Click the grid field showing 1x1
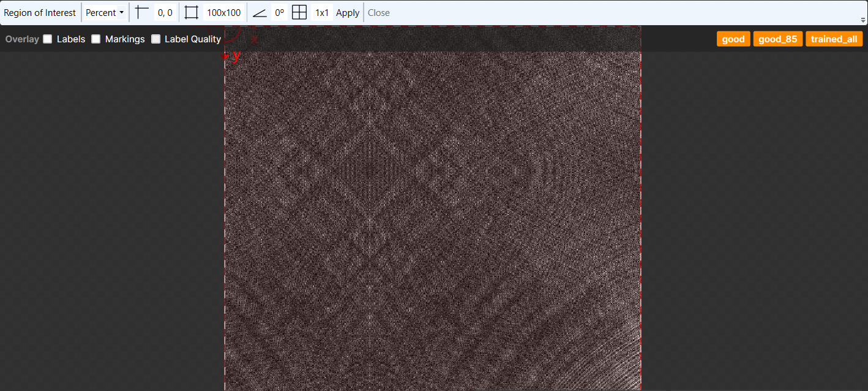The height and width of the screenshot is (391, 868). (322, 12)
